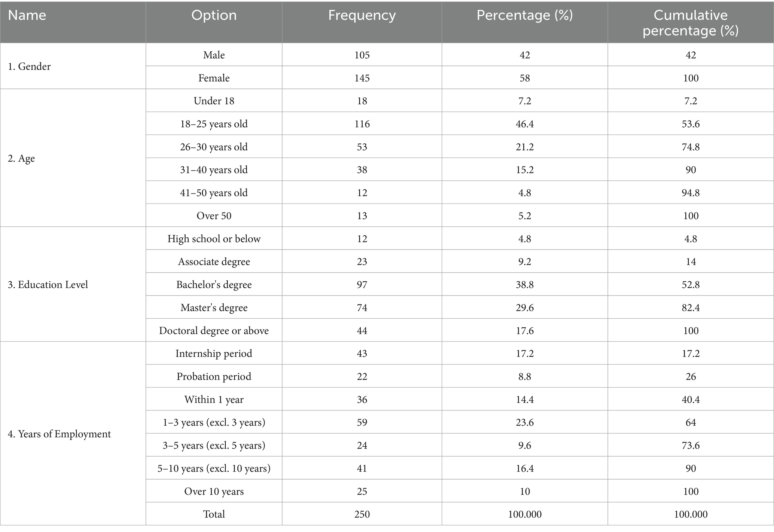774x532 pixels.
Task: Select the Probation period cell
Action: point(214,376)
